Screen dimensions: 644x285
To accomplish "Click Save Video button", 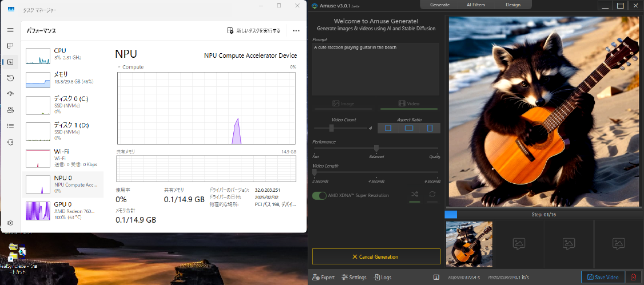I will point(603,277).
